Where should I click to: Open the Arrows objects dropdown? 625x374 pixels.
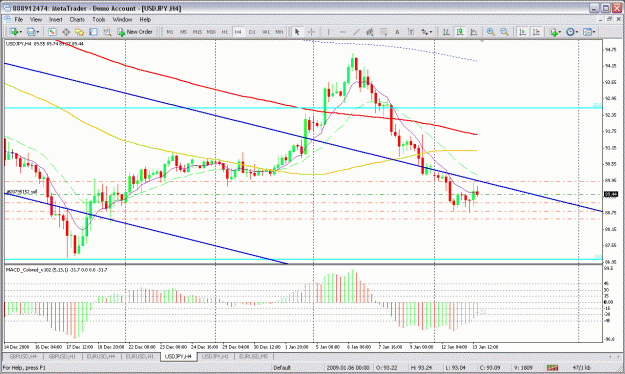426,32
